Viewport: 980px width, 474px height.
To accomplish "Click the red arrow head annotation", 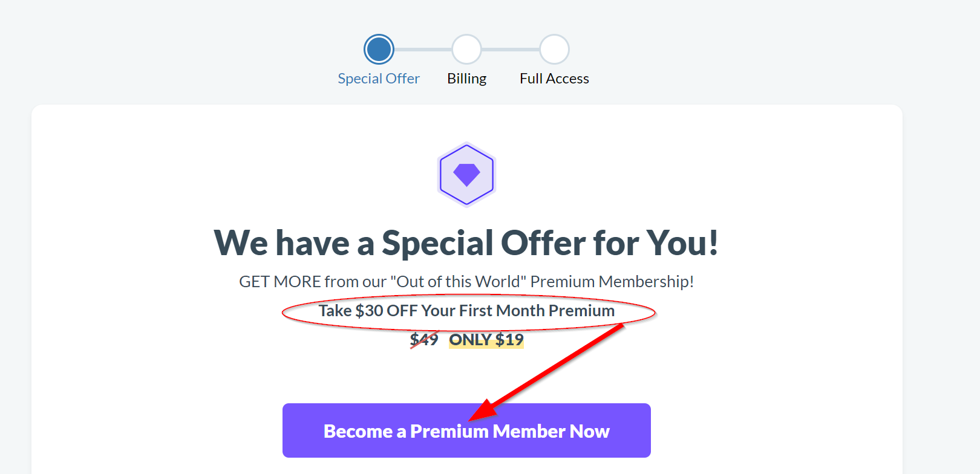I will pos(482,411).
